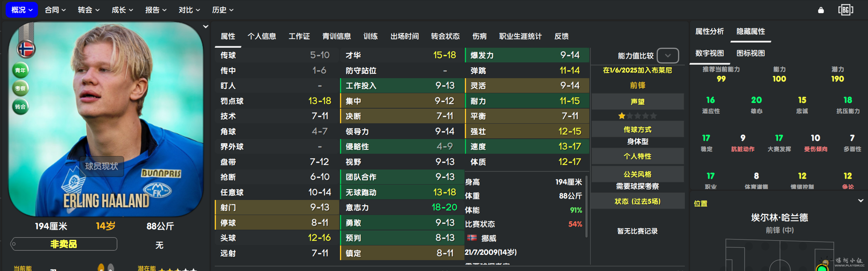Click the Norway flag badge on portrait
This screenshot has width=868, height=271.
[26, 49]
